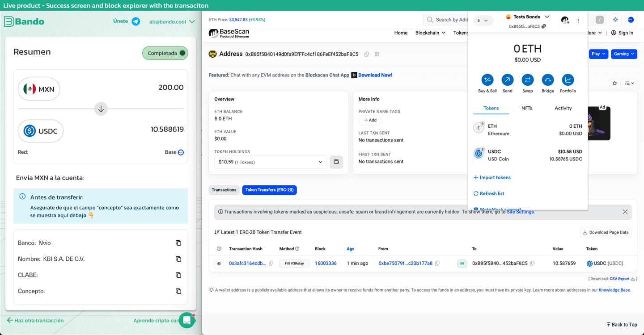Screen dimensions: 644x335
Task: Open the Site Settings link
Action: (x=520, y=212)
